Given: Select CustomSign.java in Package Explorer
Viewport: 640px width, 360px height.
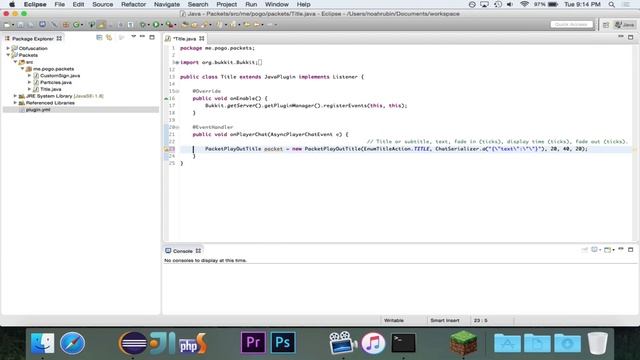Looking at the screenshot, I should click(60, 76).
